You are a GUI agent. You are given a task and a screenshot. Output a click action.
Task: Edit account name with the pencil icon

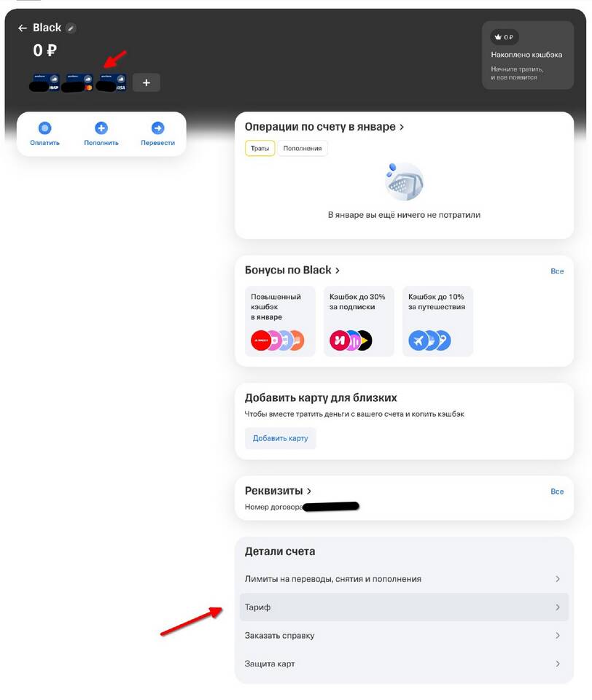71,28
